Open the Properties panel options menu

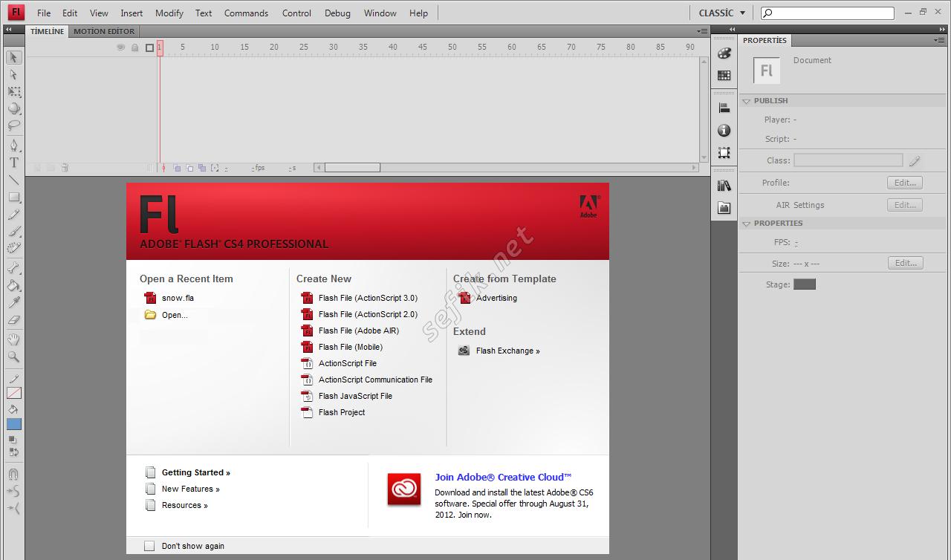click(x=941, y=41)
